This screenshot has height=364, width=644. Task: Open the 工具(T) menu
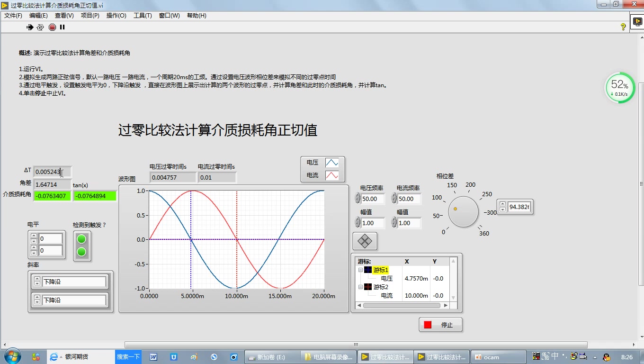click(x=142, y=15)
